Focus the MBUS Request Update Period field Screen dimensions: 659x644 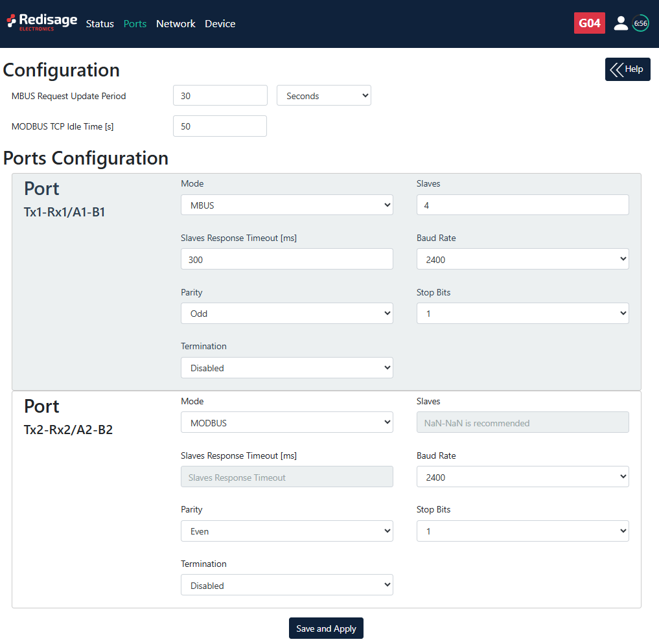220,95
